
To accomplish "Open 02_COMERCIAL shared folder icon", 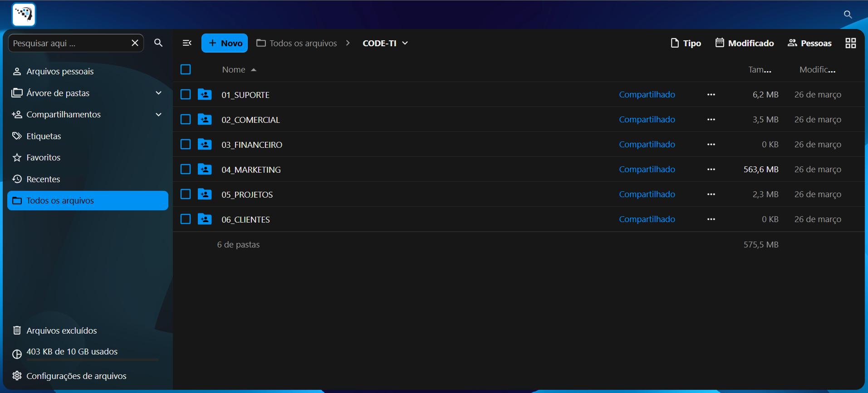I will tap(205, 119).
